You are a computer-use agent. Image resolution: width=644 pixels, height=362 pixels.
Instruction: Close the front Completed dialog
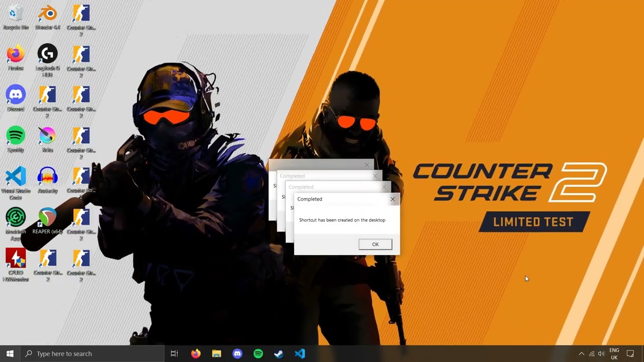[392, 199]
